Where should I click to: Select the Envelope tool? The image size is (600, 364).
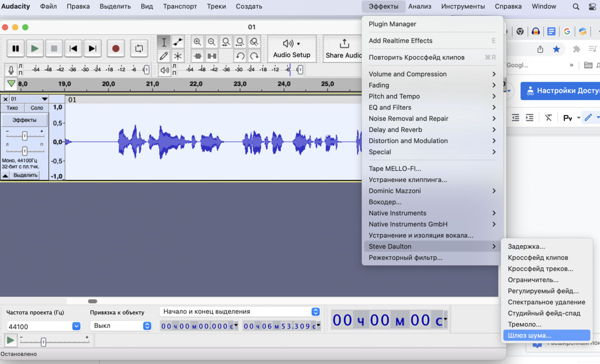(177, 42)
